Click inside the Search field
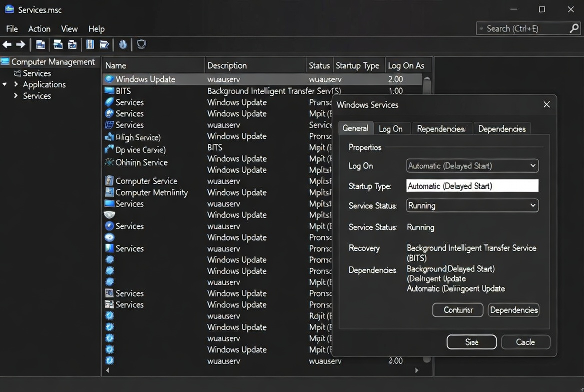The image size is (584, 392). click(x=525, y=28)
